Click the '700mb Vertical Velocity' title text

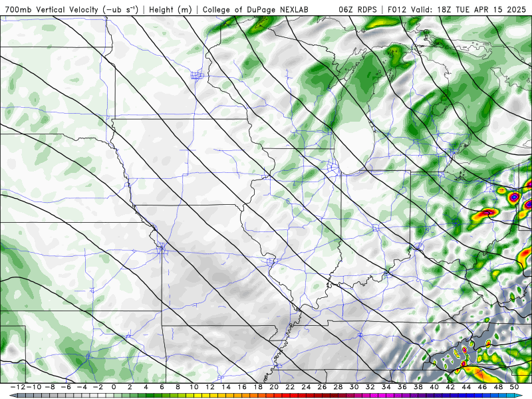tap(52, 9)
